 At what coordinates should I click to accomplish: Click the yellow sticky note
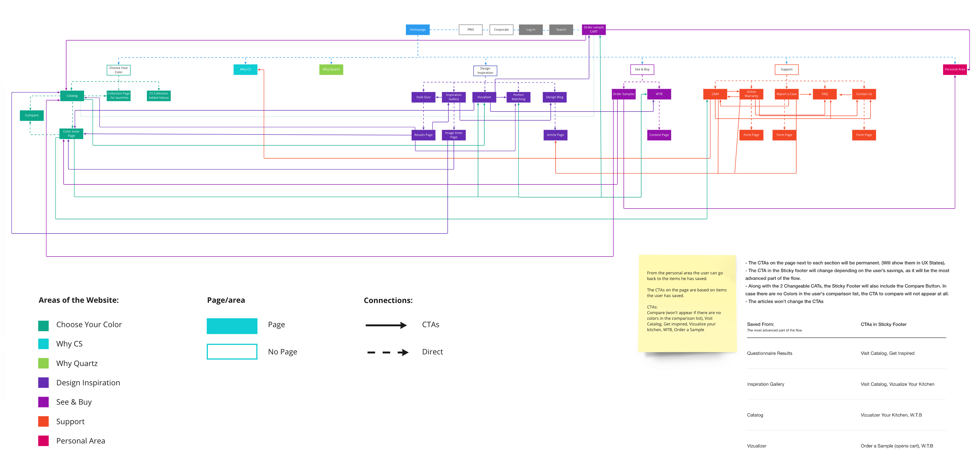[x=687, y=303]
